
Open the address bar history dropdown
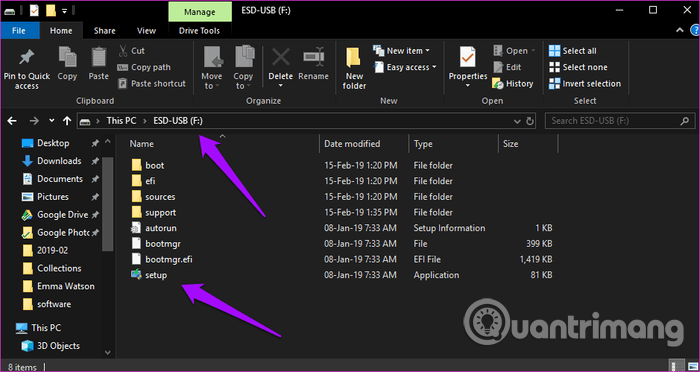[517, 121]
